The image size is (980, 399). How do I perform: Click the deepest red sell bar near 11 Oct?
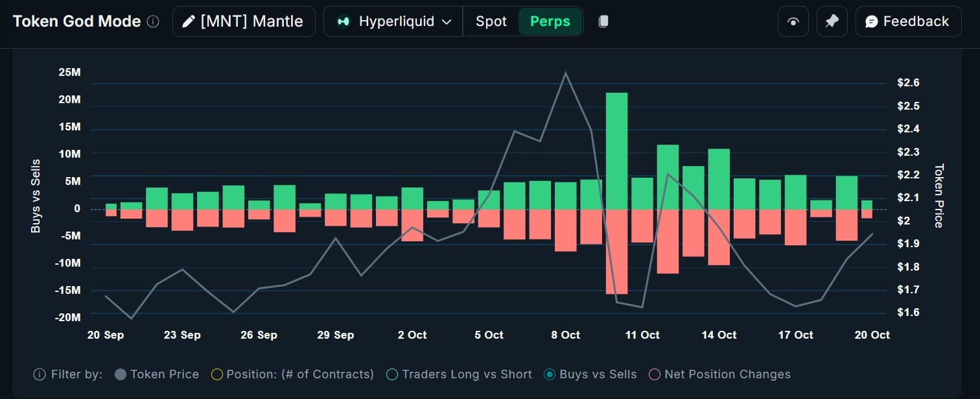click(x=616, y=253)
